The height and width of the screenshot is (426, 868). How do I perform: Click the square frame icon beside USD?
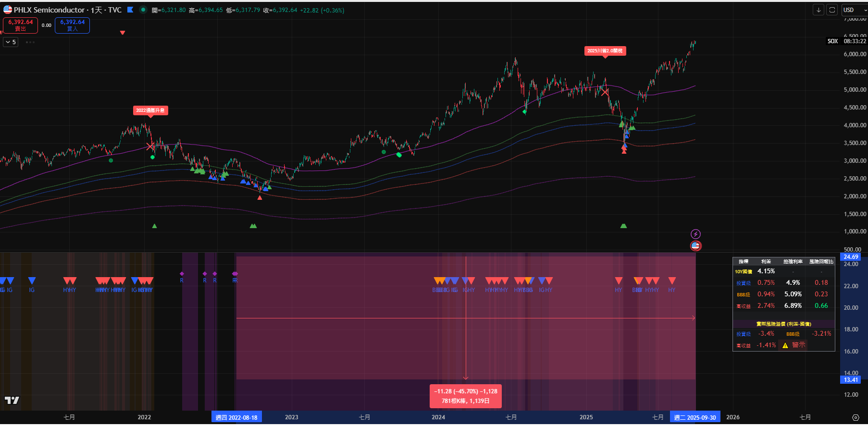[832, 10]
